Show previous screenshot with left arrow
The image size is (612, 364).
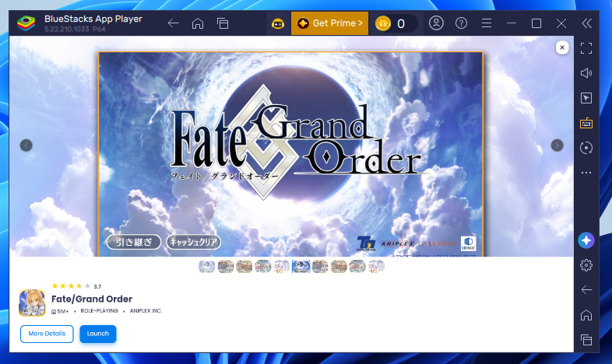26,145
